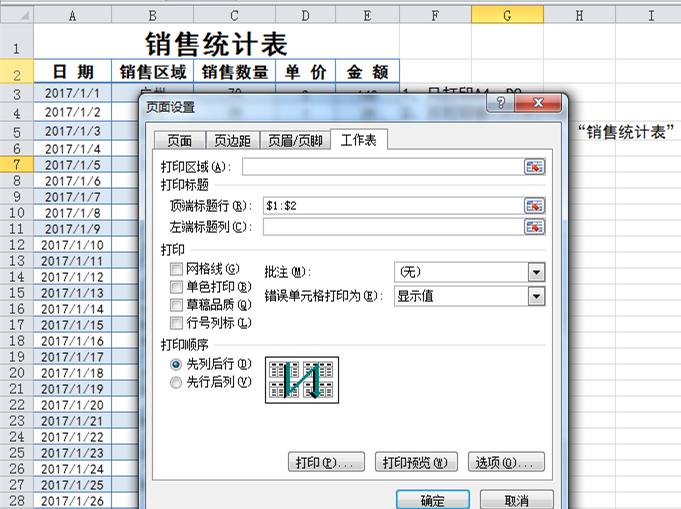The image size is (681, 509).
Task: Click cell with date 2017/1/10
Action: [73, 245]
